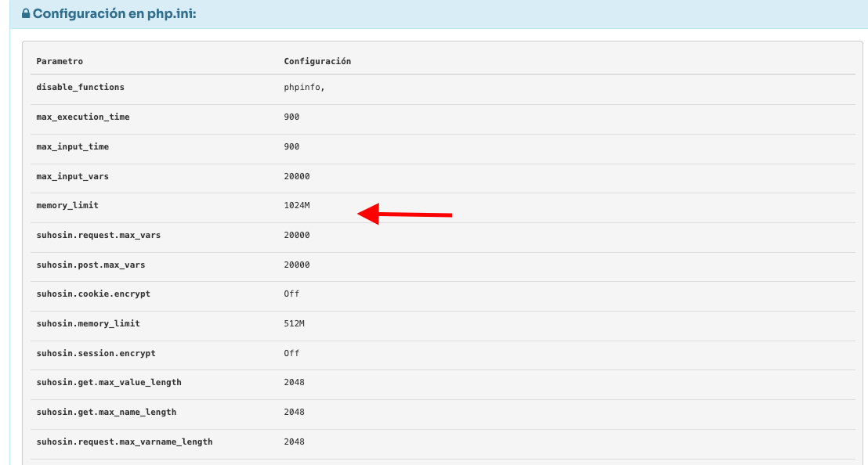Select the 'phpinfo,' value

click(x=305, y=88)
